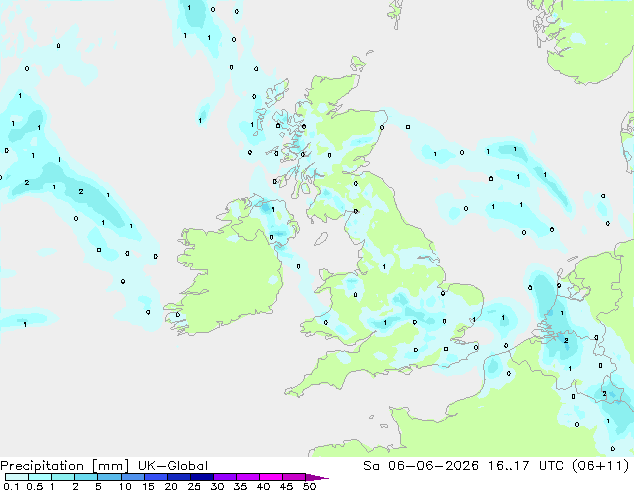The height and width of the screenshot is (490, 634).
Task: Click the 35–40 mm legend color box
Action: pyautogui.click(x=248, y=477)
